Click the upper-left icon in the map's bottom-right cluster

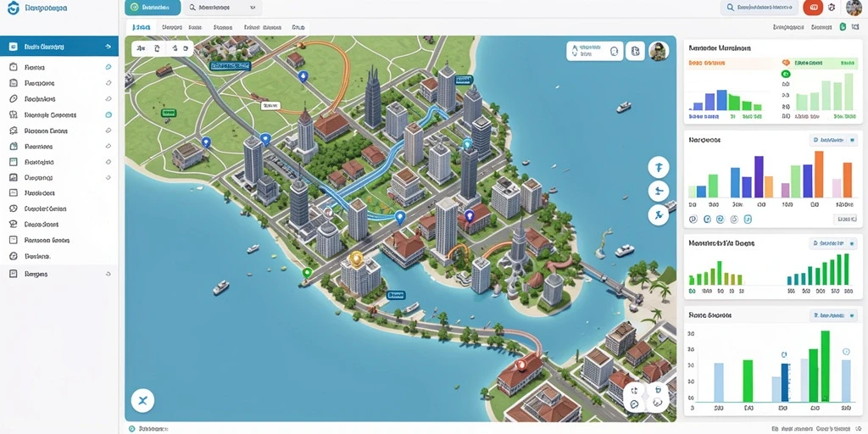[634, 390]
